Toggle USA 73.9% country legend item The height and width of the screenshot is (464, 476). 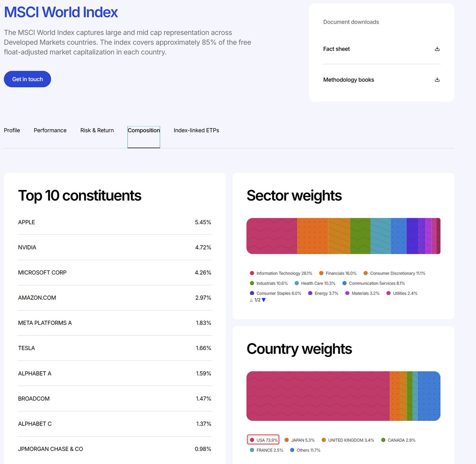click(x=263, y=440)
